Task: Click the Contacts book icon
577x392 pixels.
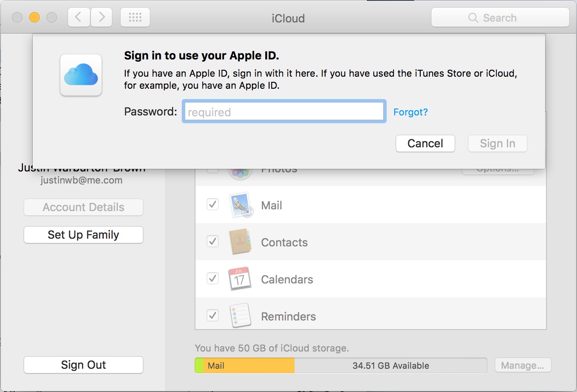Action: tap(240, 242)
